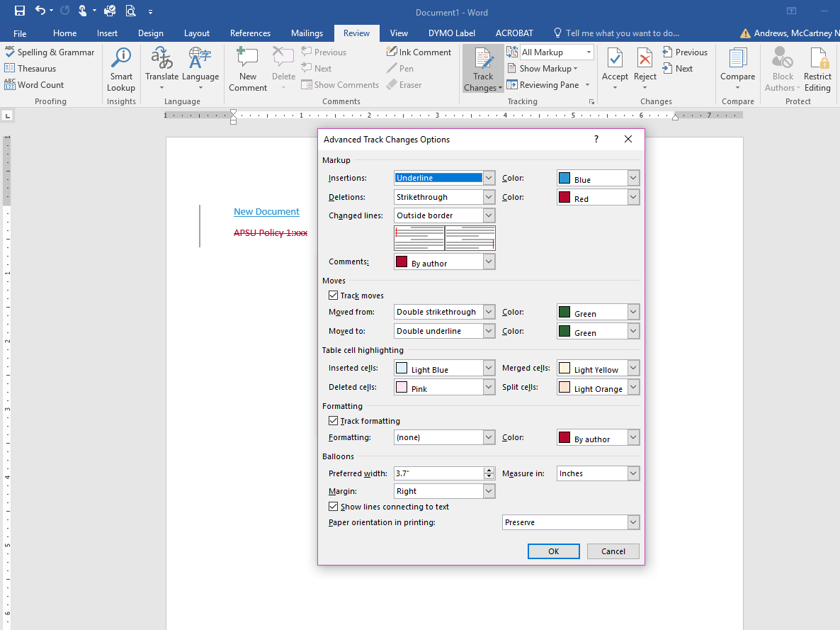Save document using Quick Access icon
Screen dimensions: 840x630
coord(20,11)
